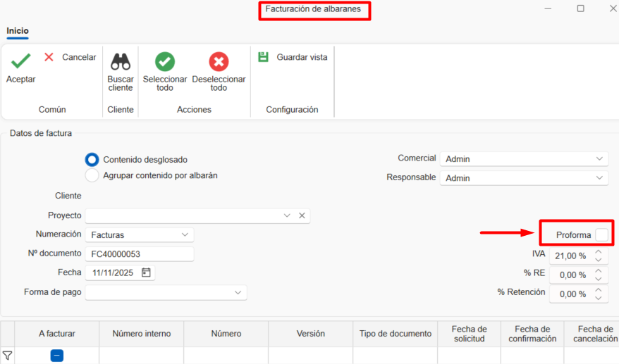Click the green Aceptar checkmark icon

coord(20,61)
